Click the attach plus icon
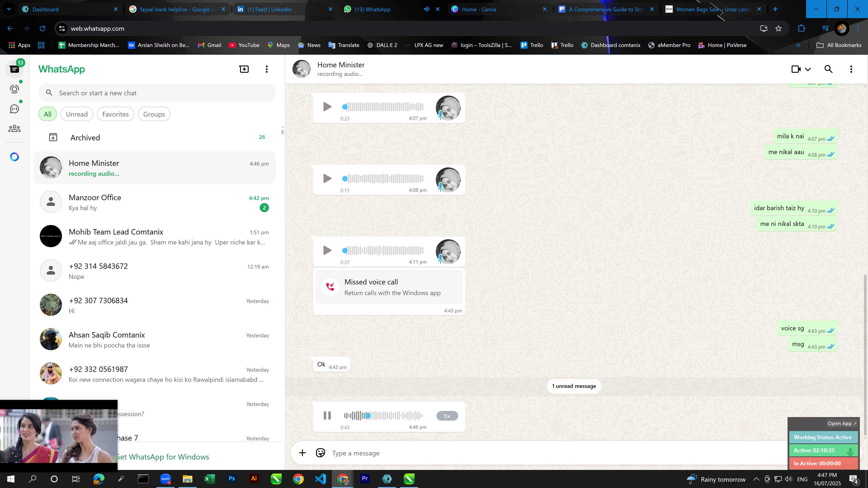 pos(302,453)
